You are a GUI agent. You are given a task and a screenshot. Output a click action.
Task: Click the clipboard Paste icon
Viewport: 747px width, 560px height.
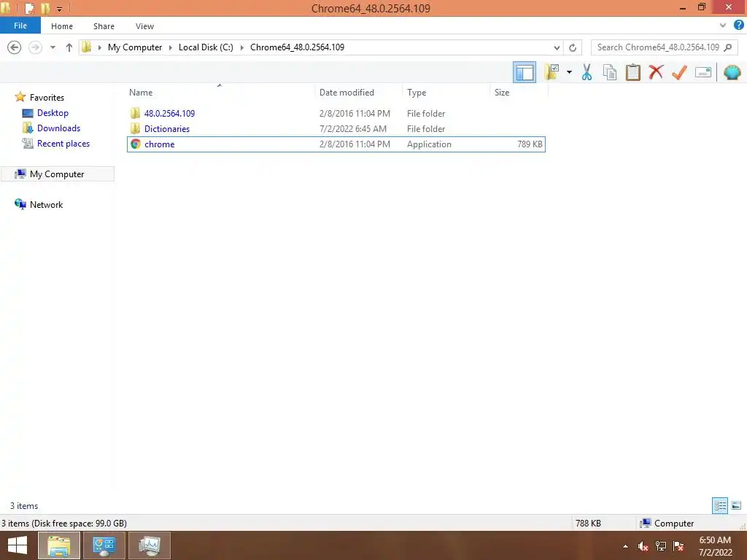tap(632, 72)
